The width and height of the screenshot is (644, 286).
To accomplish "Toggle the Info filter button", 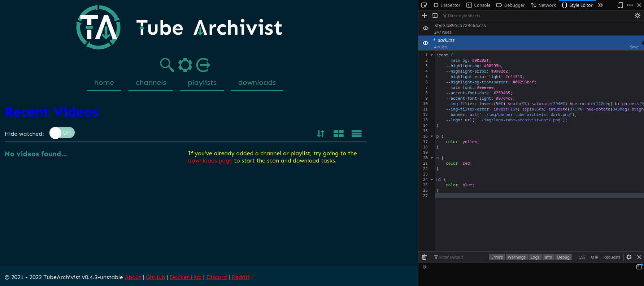I will 548,257.
